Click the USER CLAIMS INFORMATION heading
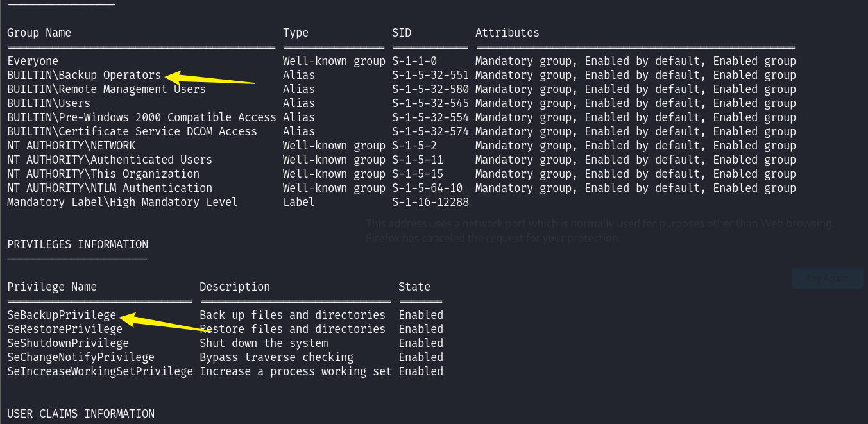Viewport: 868px width, 424px height. pyautogui.click(x=81, y=414)
